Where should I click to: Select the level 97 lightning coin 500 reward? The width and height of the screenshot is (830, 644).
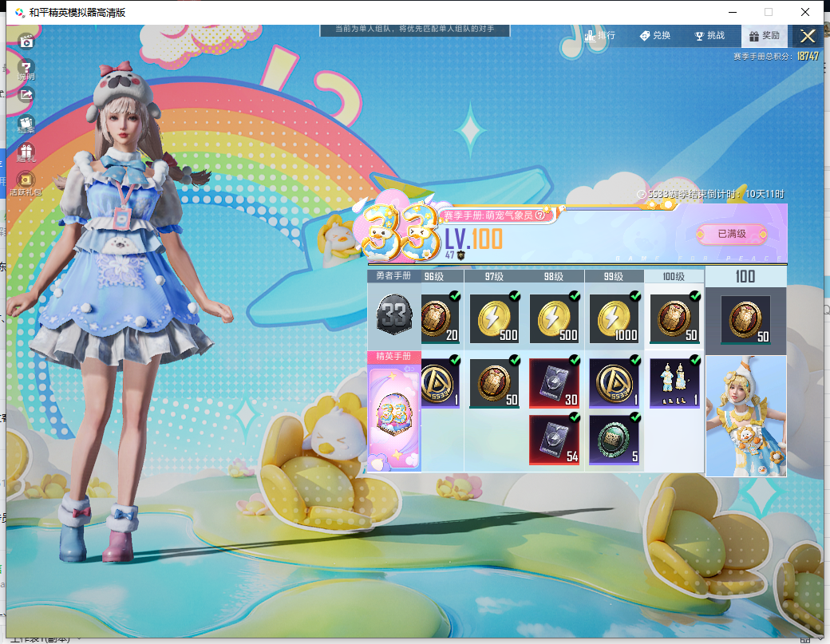tap(494, 318)
